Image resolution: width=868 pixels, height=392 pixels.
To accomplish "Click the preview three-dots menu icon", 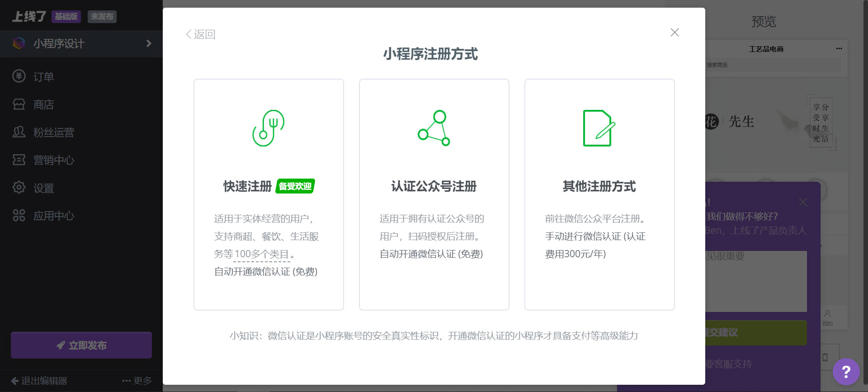I will pos(839,48).
